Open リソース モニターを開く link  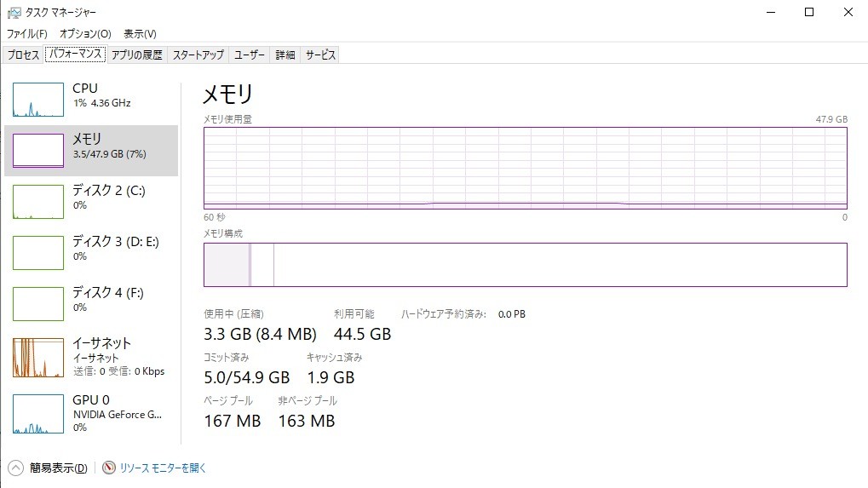[163, 468]
